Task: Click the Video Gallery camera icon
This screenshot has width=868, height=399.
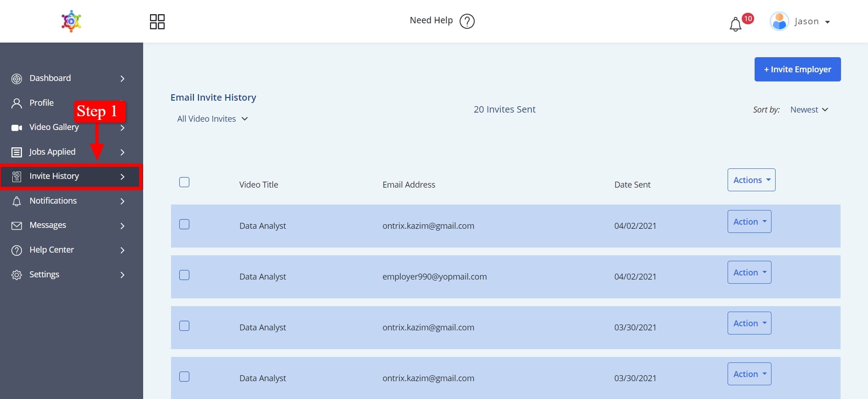Action: click(x=16, y=128)
